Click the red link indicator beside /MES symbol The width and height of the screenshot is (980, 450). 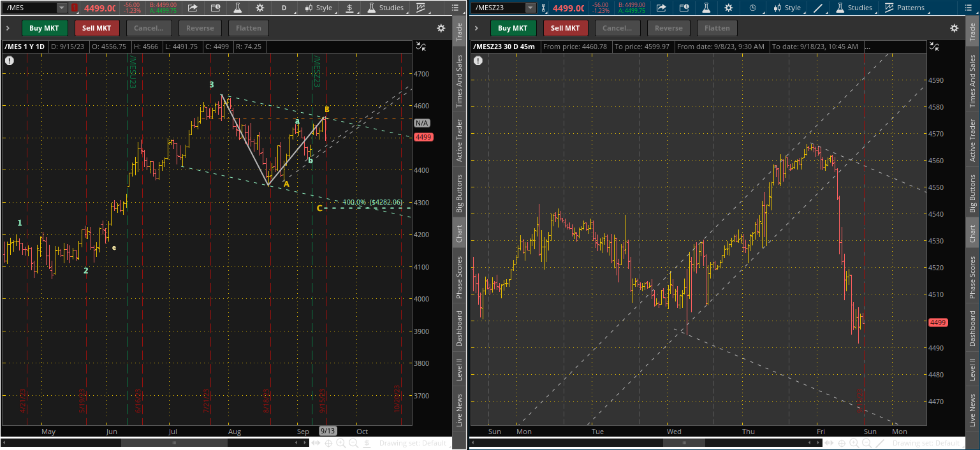pos(74,8)
